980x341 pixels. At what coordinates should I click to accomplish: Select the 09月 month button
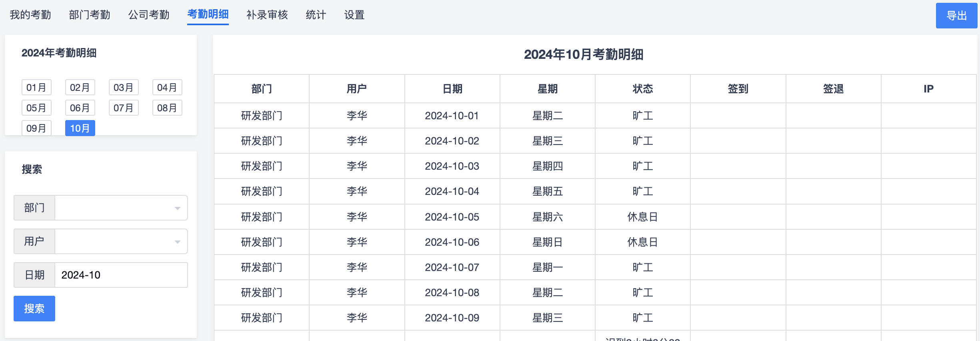[36, 128]
